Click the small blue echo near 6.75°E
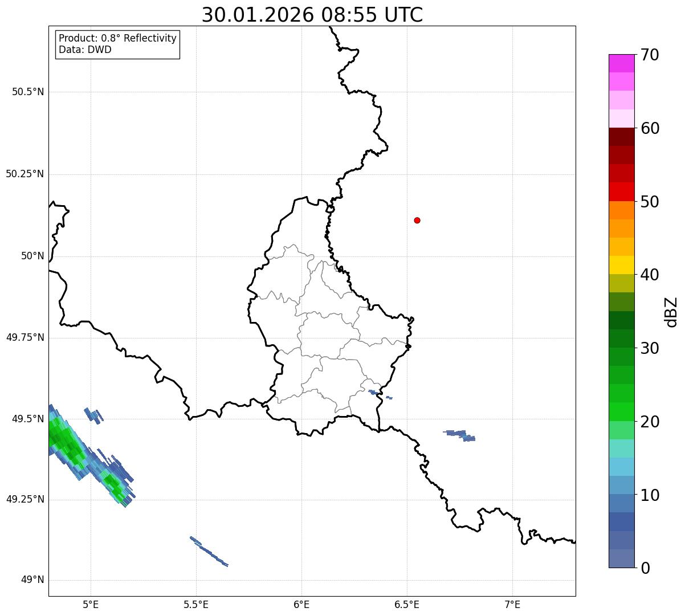The width and height of the screenshot is (685, 616). pos(459,435)
